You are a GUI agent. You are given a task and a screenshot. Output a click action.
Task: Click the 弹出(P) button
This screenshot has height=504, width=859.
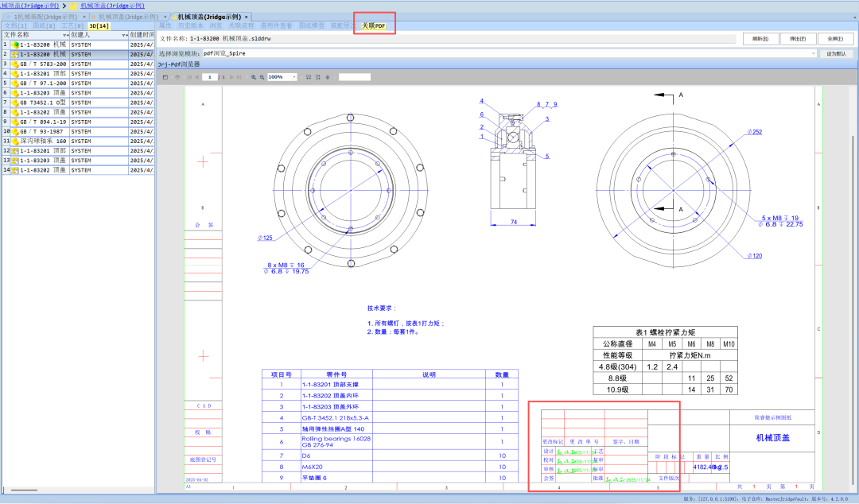click(x=798, y=39)
